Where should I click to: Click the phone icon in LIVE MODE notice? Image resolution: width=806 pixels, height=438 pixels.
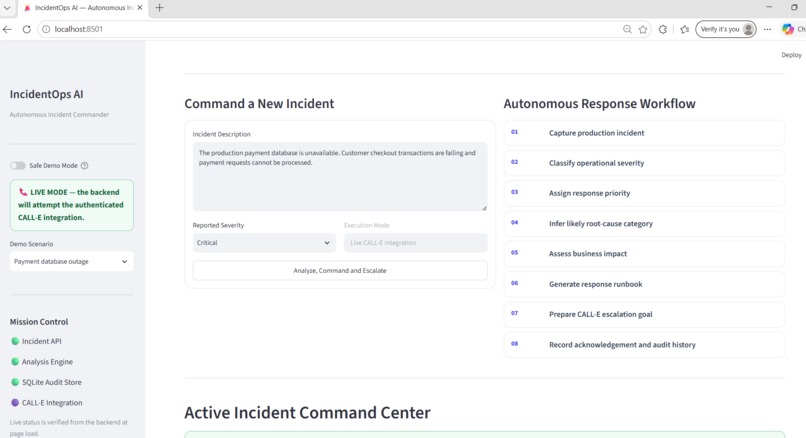click(23, 192)
